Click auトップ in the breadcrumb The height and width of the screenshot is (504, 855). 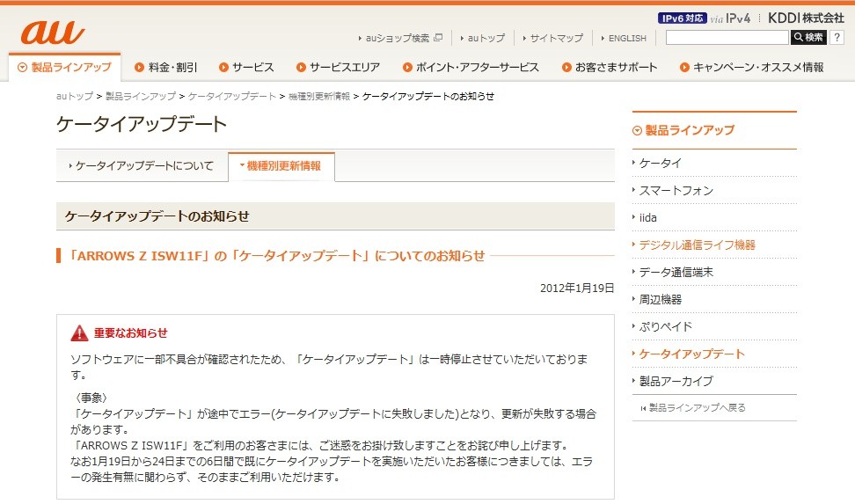coord(75,96)
